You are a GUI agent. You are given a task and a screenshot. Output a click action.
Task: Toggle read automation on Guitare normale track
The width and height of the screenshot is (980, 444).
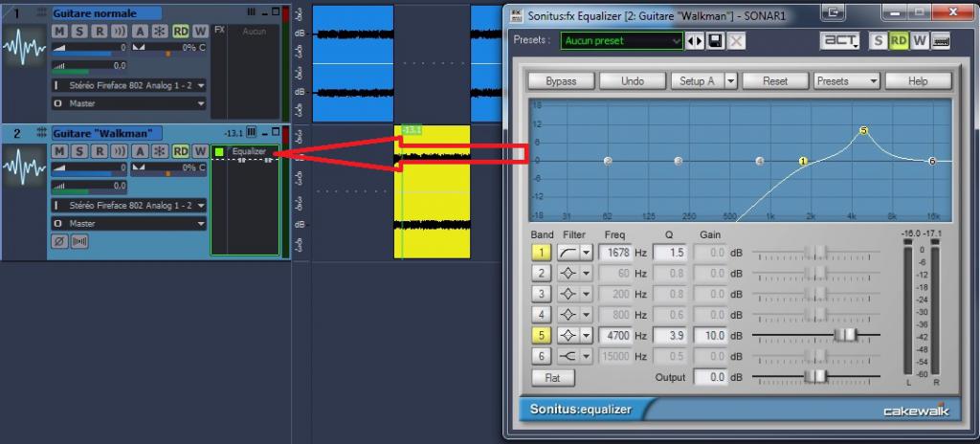click(x=181, y=32)
